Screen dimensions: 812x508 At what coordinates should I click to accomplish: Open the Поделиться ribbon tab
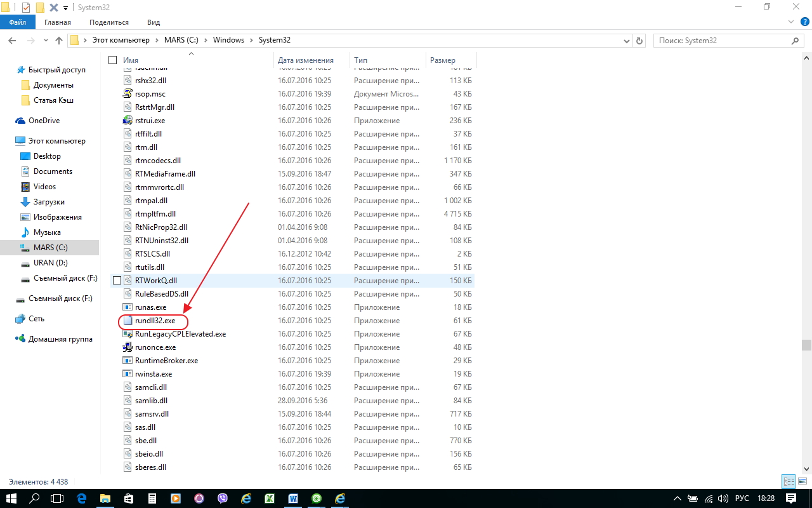109,22
